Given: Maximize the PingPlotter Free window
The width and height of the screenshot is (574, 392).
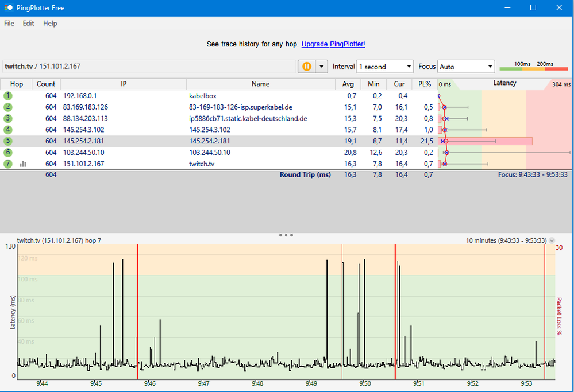Looking at the screenshot, I should [533, 7].
